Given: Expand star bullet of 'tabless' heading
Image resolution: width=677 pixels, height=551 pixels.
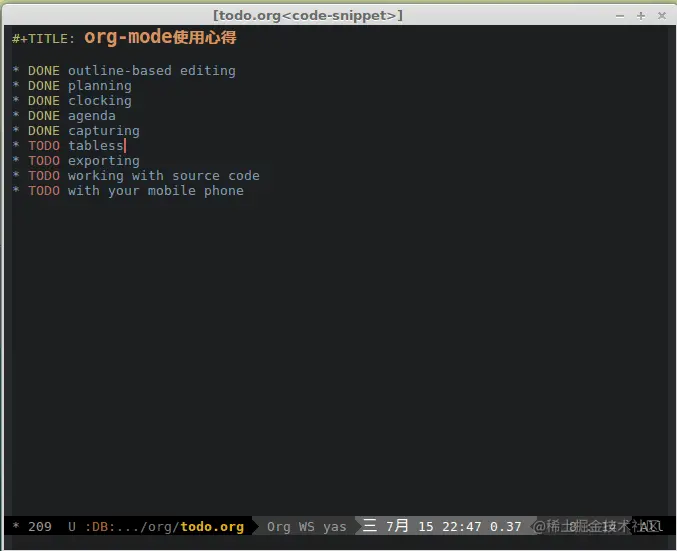Looking at the screenshot, I should pyautogui.click(x=16, y=145).
